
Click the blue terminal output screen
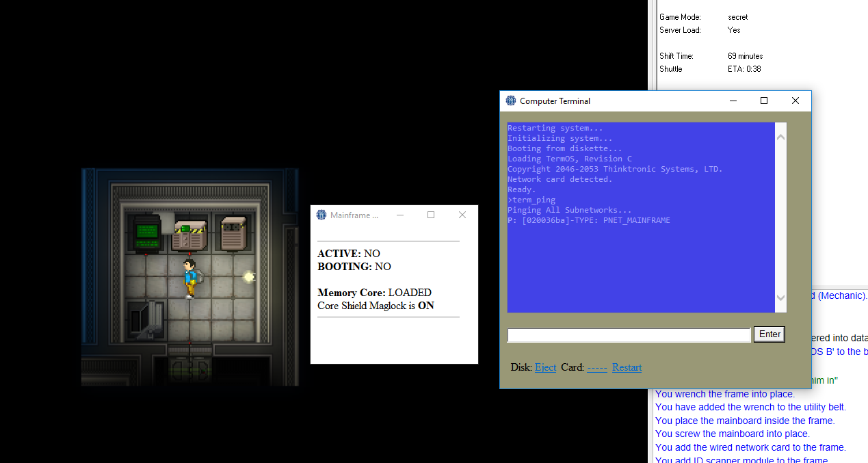(x=640, y=217)
